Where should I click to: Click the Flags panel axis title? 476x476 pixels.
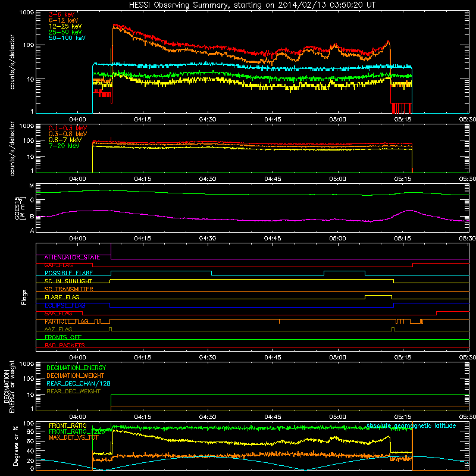24,297
